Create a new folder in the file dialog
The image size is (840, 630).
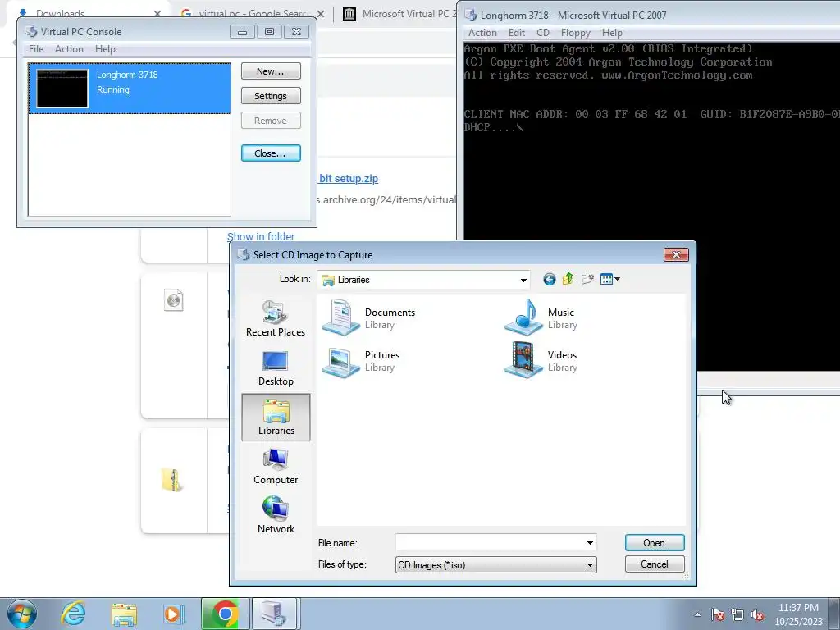587,279
